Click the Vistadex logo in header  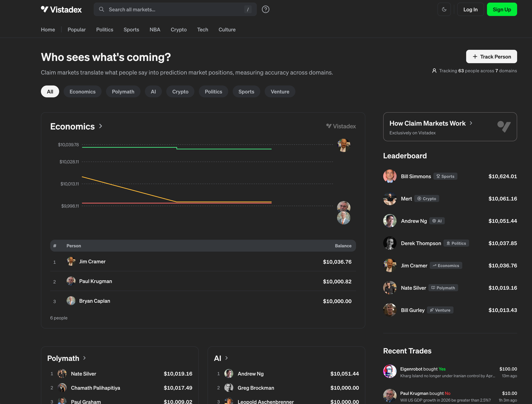61,9
